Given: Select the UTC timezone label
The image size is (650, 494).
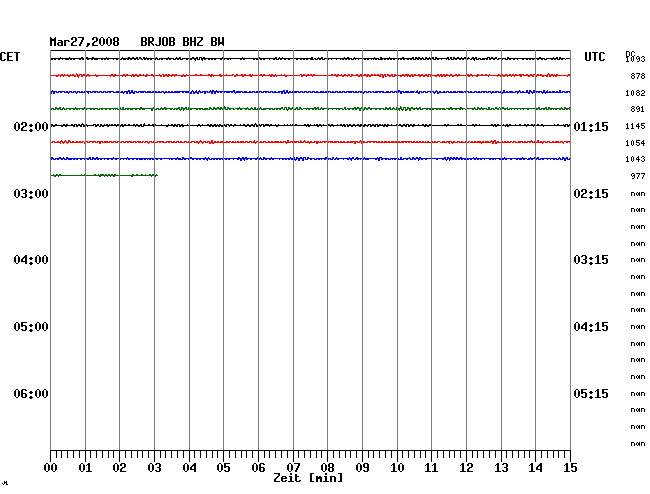Looking at the screenshot, I should pyautogui.click(x=594, y=57).
